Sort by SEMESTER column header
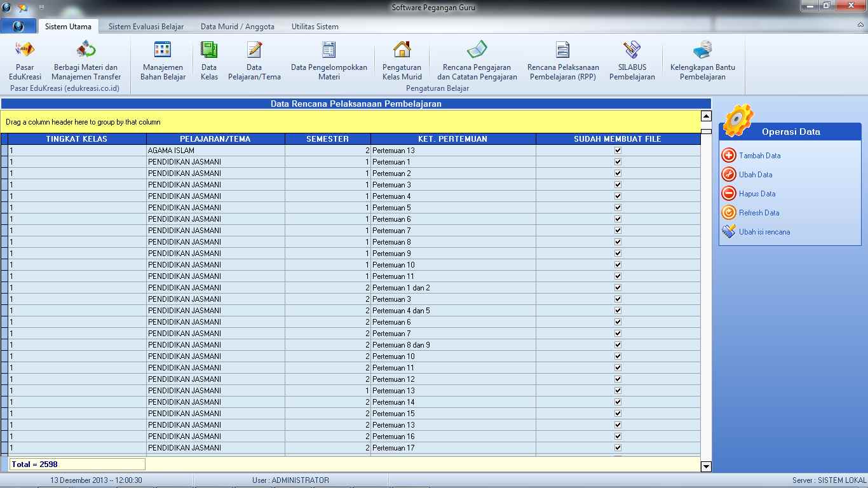This screenshot has height=488, width=868. [x=328, y=139]
